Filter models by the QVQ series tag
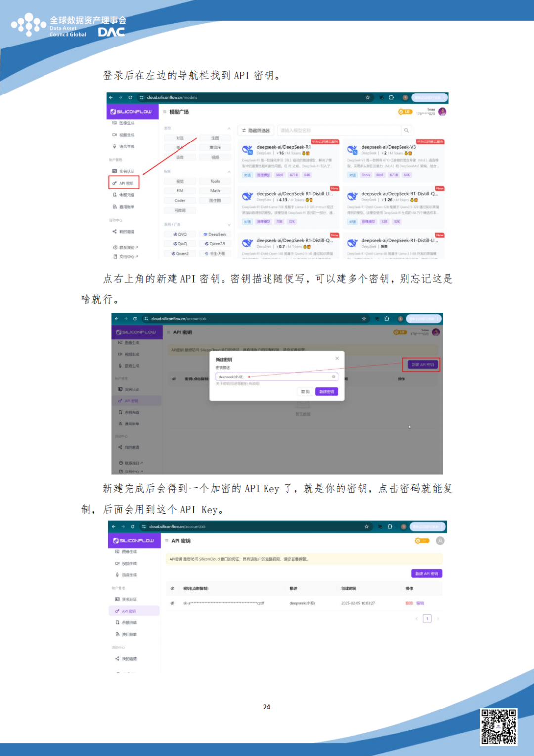The image size is (534, 756). coord(180,234)
